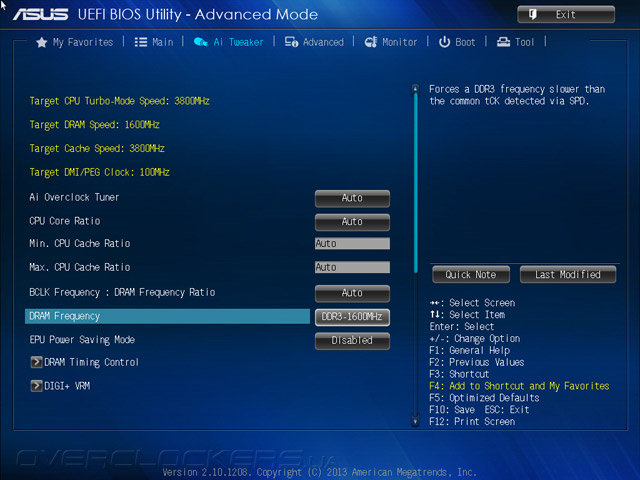Click the Min. CPU Cache Ratio field
The width and height of the screenshot is (640, 480).
(x=352, y=244)
